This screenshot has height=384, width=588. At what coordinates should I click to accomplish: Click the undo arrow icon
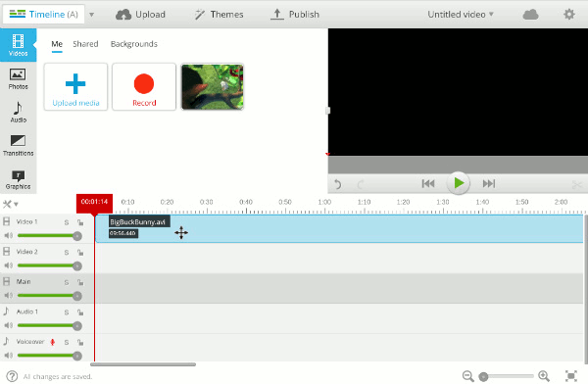337,184
